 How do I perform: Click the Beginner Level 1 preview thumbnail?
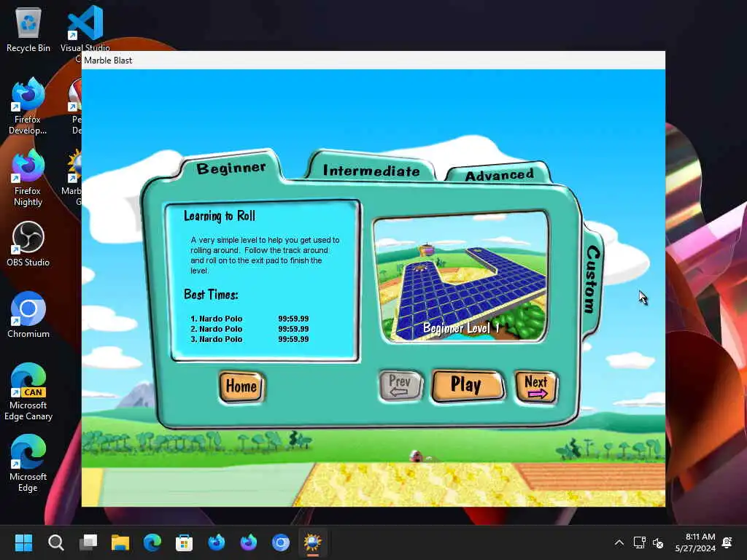(461, 277)
